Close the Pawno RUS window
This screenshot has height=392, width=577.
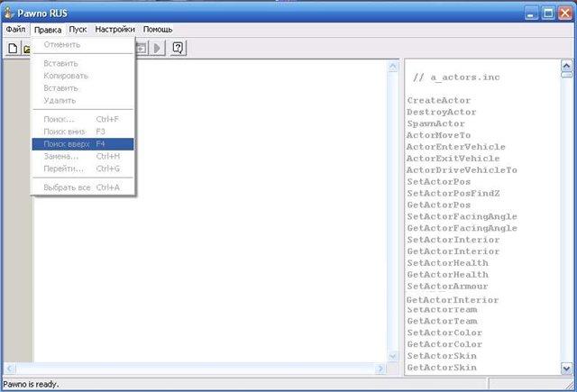coord(565,14)
